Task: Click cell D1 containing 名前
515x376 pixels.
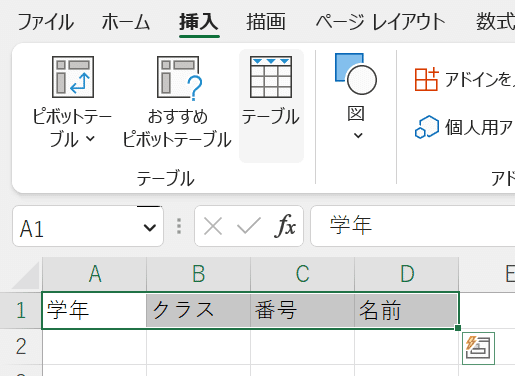Action: (x=406, y=310)
